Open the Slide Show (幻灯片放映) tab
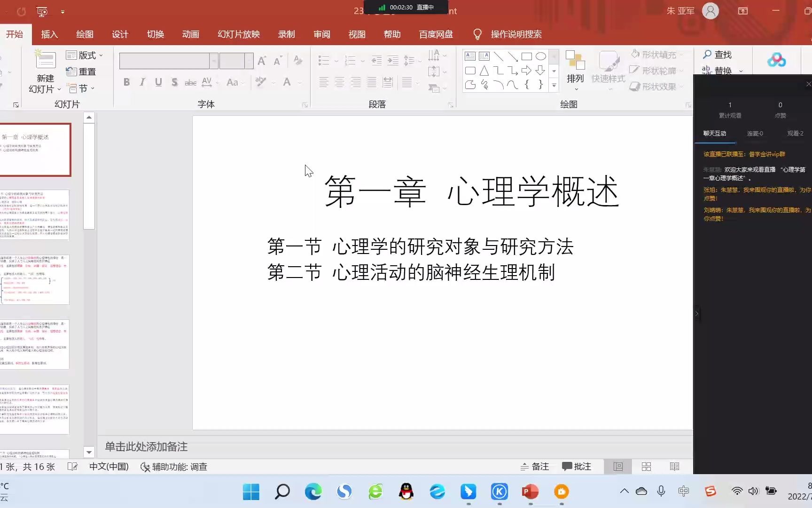 239,34
